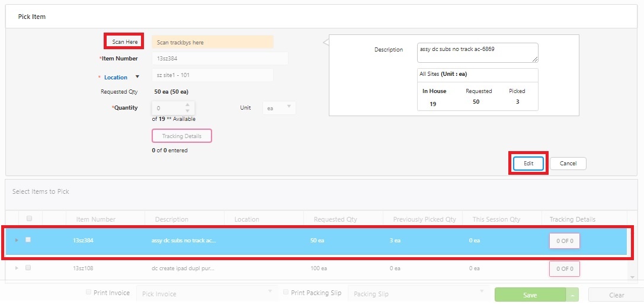This screenshot has height=304, width=644.
Task: Expand the 13sz384 row arrow
Action: click(x=17, y=240)
